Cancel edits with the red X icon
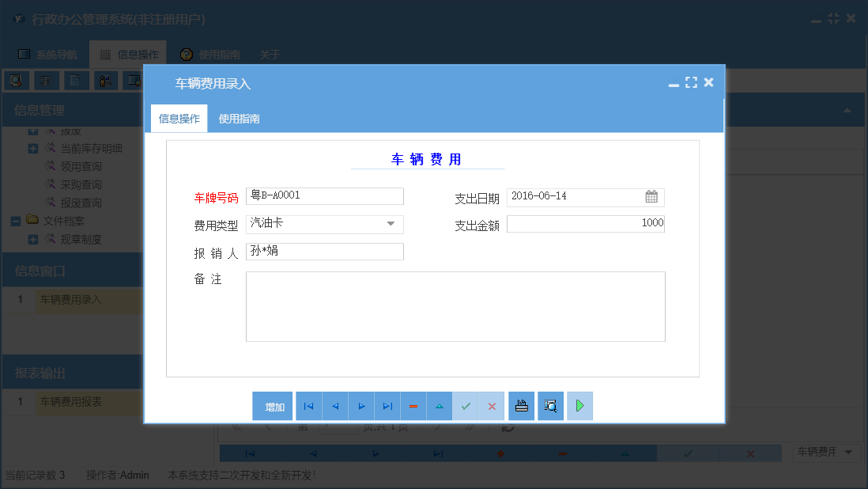 point(492,405)
